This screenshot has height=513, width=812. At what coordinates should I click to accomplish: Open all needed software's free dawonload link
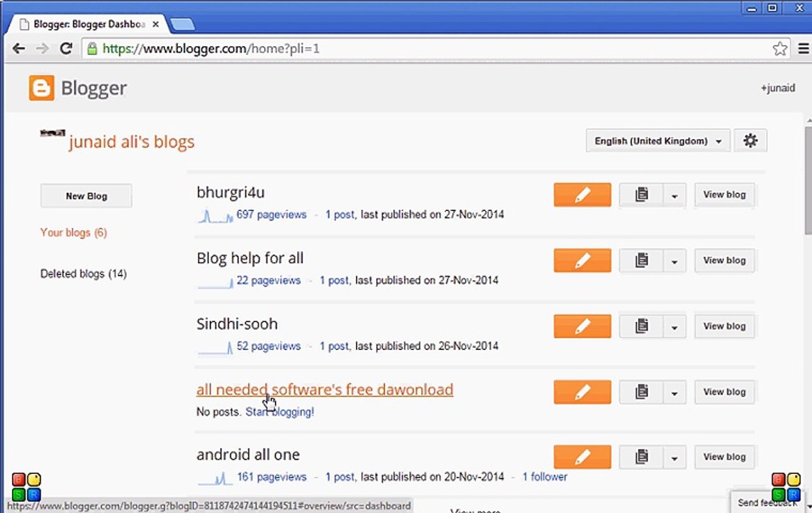pos(325,389)
